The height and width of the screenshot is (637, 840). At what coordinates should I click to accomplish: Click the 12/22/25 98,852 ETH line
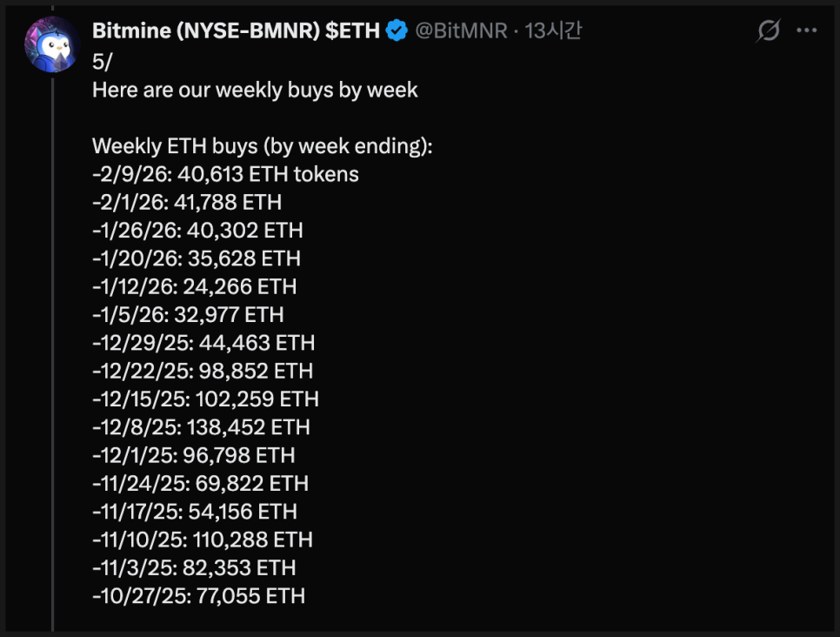pyautogui.click(x=203, y=371)
